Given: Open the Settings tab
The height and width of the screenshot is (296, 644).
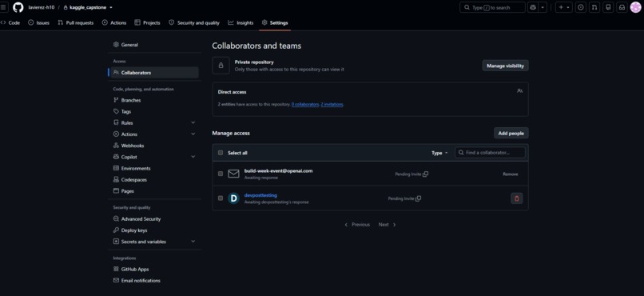Looking at the screenshot, I should [275, 22].
